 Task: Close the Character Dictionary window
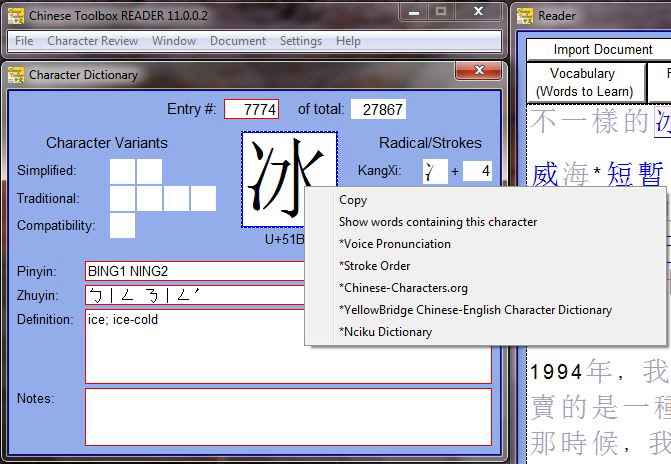(x=479, y=70)
